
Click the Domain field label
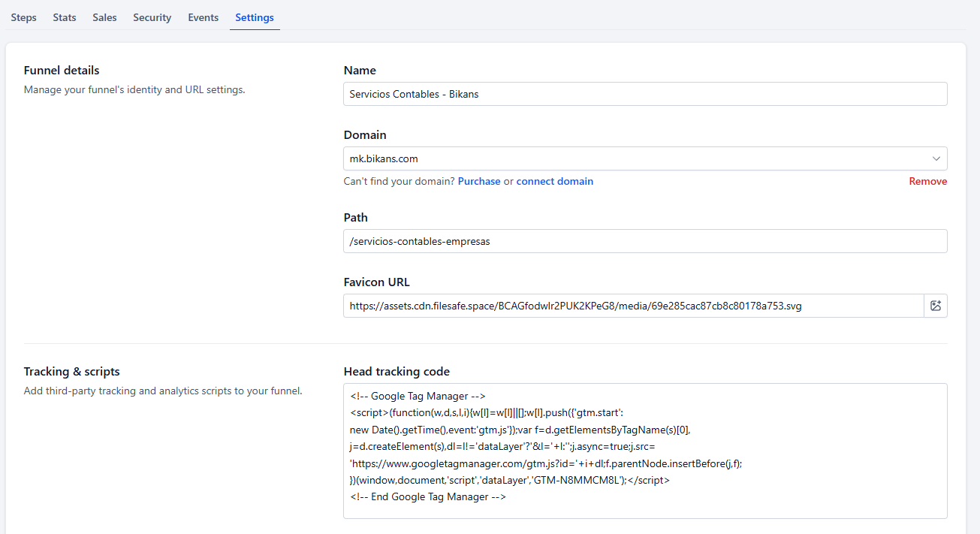pos(365,135)
